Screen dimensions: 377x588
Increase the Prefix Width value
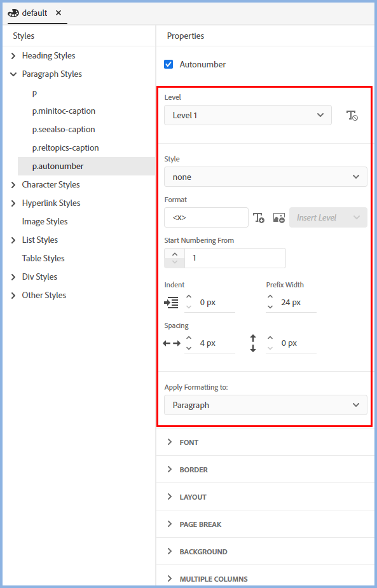(270, 297)
